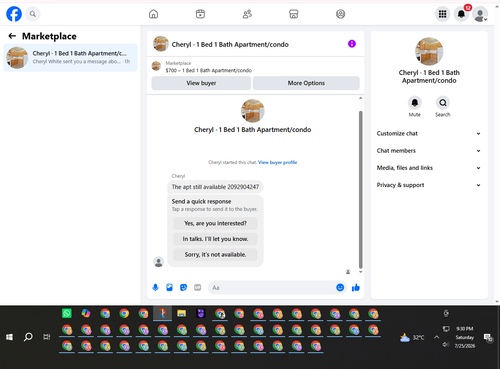Viewport: 500px width, 369px height.
Task: Click the large listing photo in info panel
Action: [429, 51]
